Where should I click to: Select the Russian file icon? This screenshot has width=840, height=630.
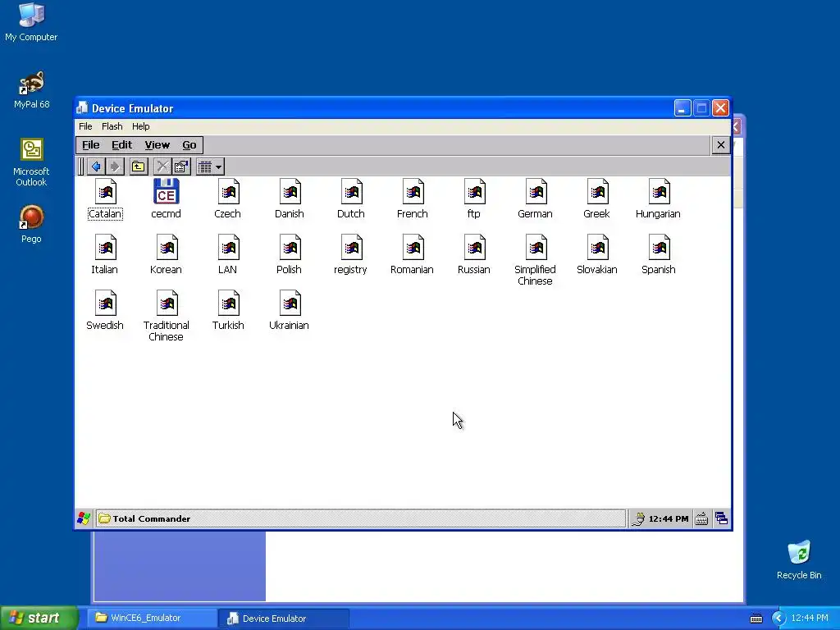tap(475, 248)
